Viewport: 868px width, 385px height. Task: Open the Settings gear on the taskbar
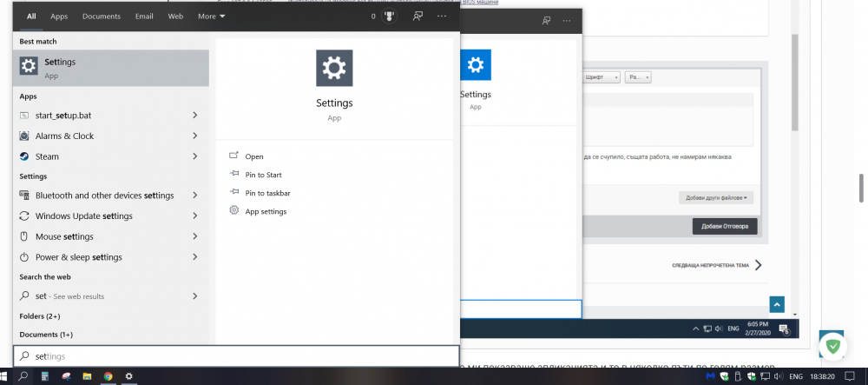click(129, 376)
